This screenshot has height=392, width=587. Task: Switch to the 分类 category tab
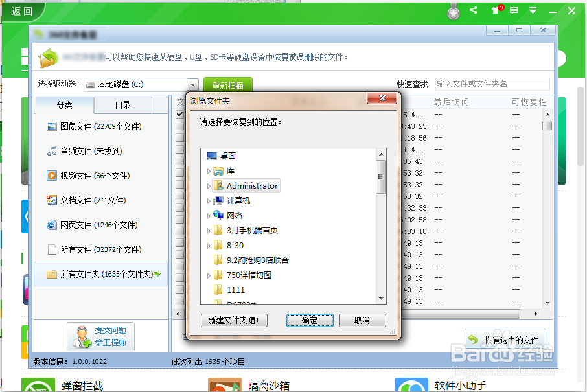pos(63,104)
